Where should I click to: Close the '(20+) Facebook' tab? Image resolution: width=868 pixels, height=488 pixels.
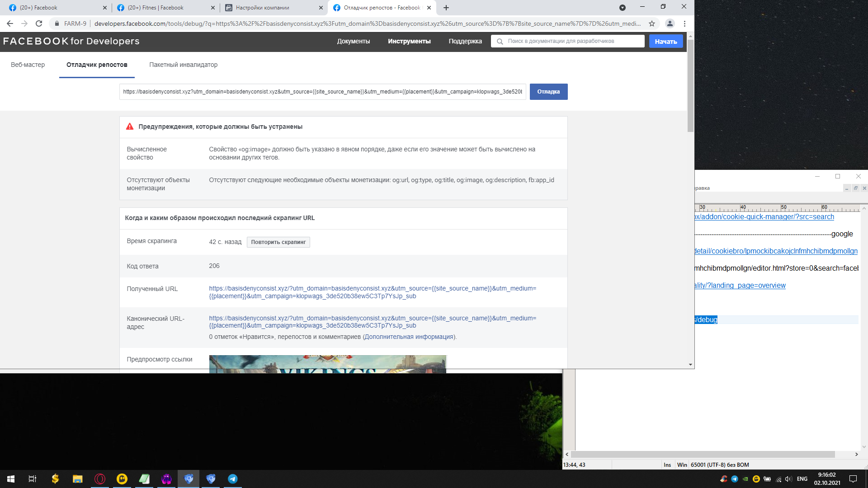point(105,8)
